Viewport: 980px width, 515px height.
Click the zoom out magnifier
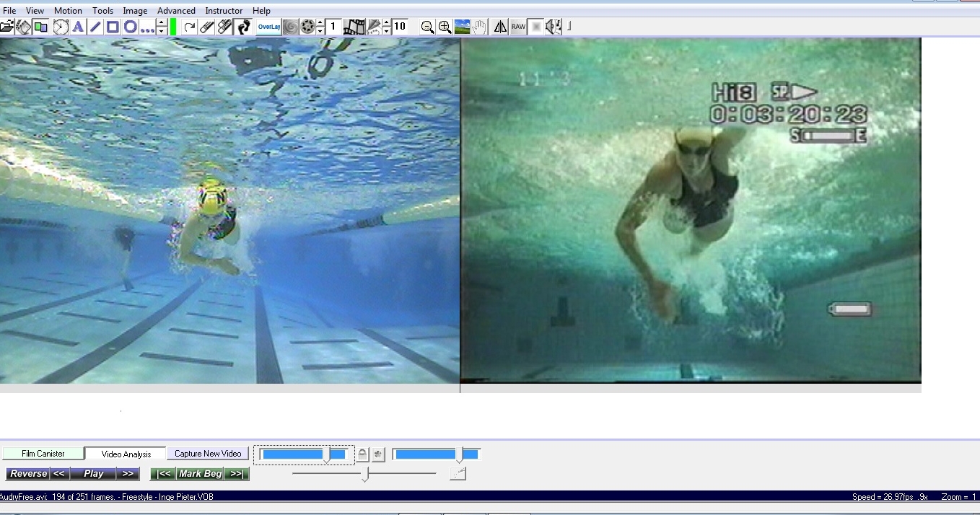(x=427, y=27)
